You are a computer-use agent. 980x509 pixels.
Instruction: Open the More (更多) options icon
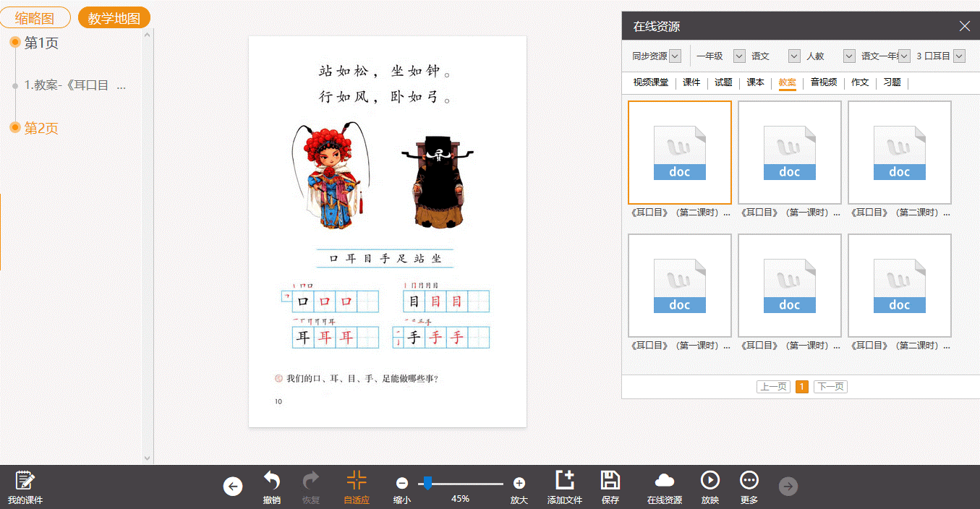coord(749,482)
